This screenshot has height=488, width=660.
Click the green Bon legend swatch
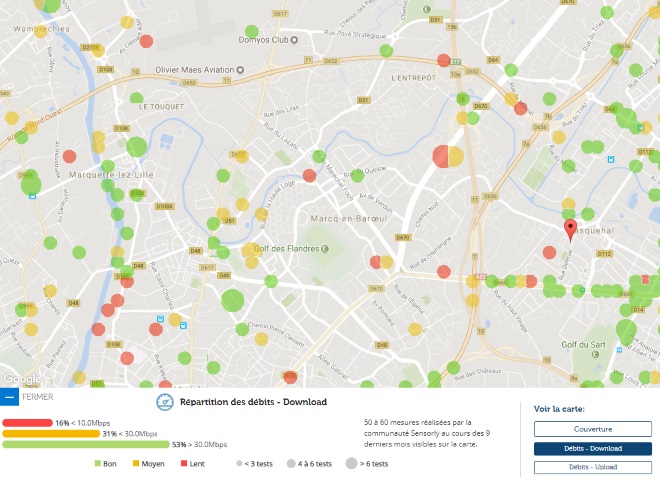[98, 464]
